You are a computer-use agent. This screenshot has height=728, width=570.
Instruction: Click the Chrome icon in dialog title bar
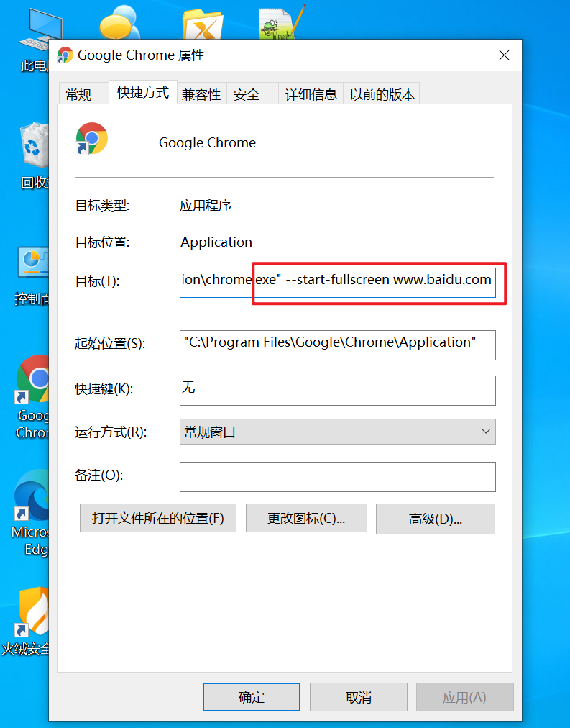65,55
